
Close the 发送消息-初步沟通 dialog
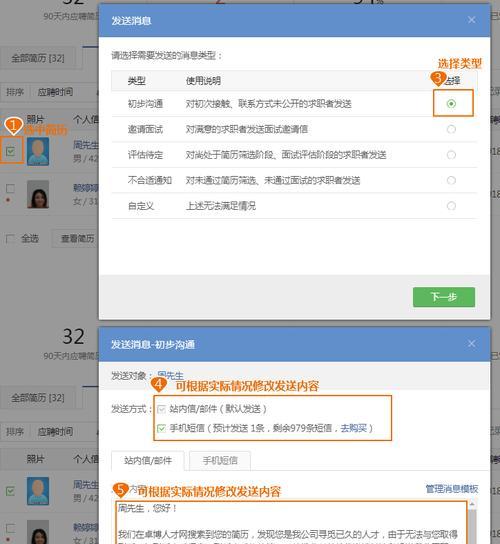(471, 344)
